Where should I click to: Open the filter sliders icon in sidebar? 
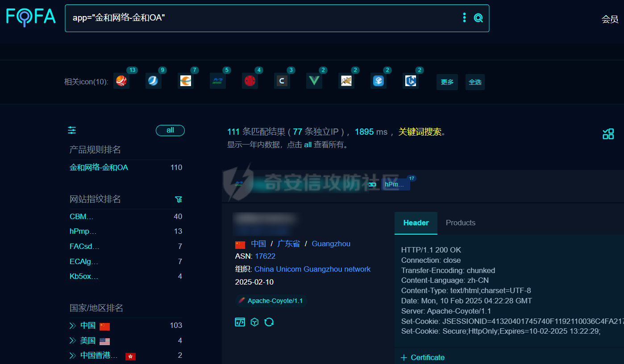click(72, 130)
